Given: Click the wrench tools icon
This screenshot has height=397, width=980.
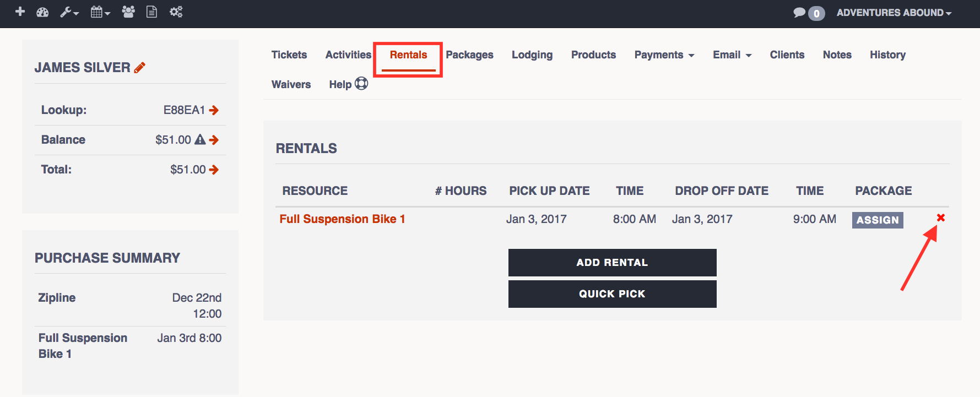Looking at the screenshot, I should (66, 11).
